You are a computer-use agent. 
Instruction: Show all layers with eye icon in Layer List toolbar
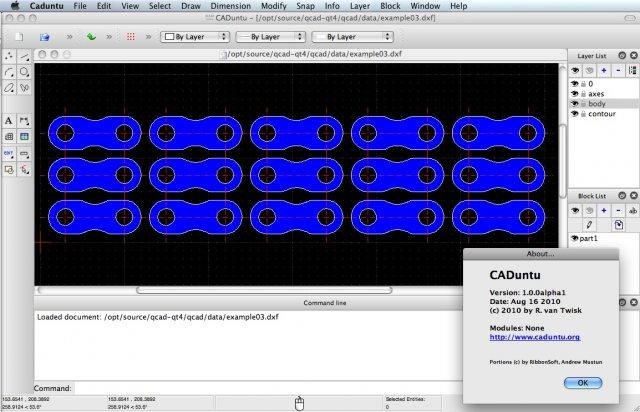pos(575,71)
